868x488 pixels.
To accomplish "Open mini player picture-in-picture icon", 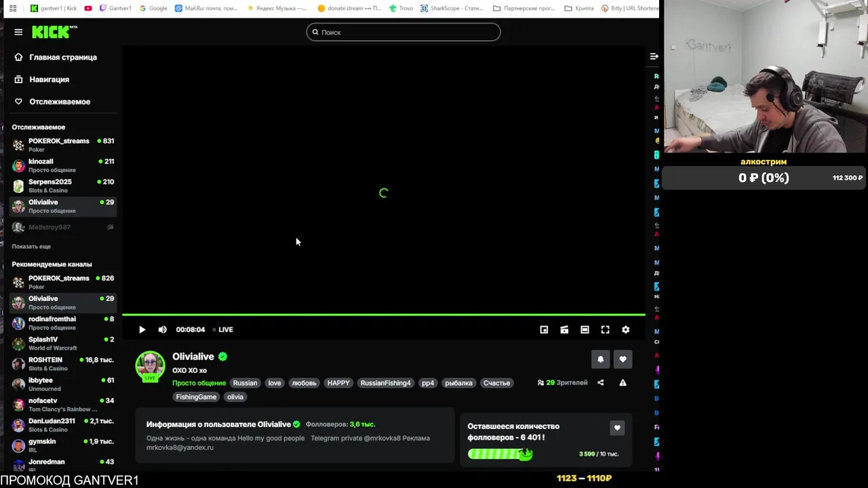I will (x=544, y=329).
